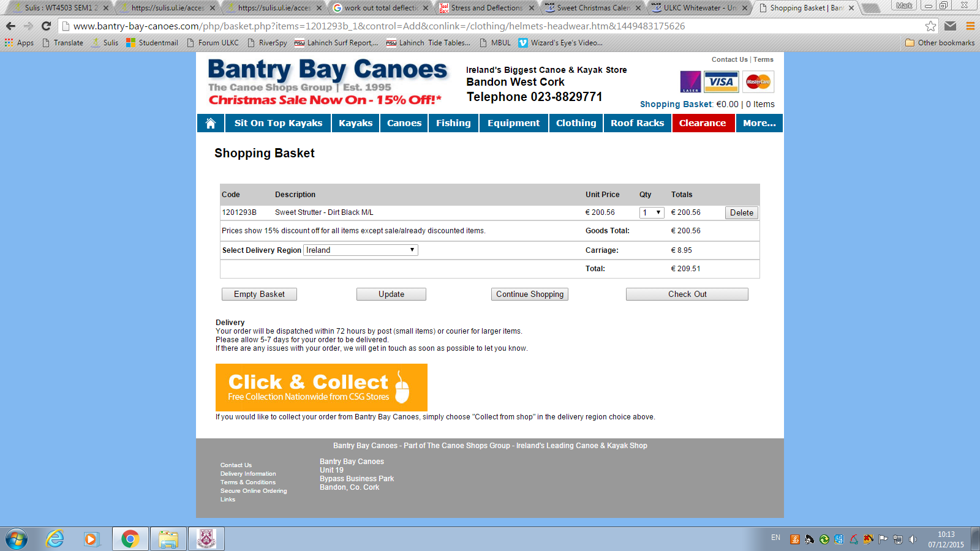Click Click & Collect banner
Image resolution: width=980 pixels, height=551 pixels.
(321, 388)
